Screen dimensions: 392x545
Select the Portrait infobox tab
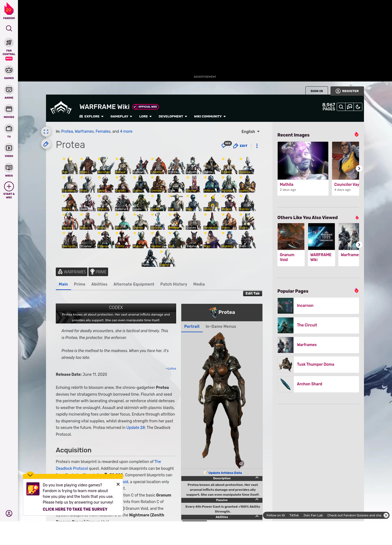192,326
